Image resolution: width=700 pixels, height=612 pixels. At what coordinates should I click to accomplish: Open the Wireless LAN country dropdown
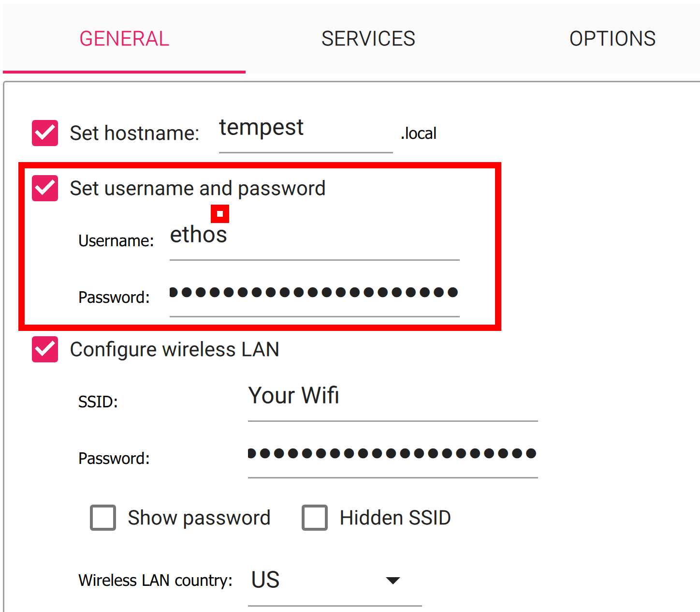tap(334, 580)
